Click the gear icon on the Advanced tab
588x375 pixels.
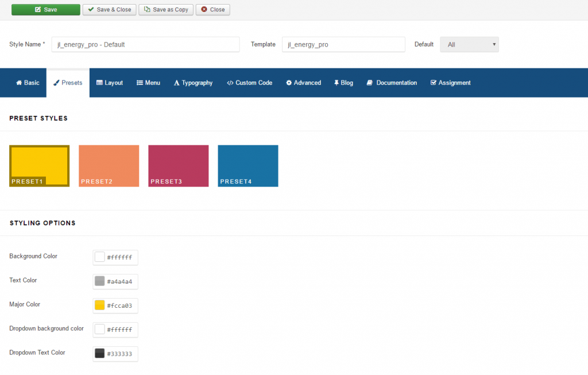click(x=288, y=82)
